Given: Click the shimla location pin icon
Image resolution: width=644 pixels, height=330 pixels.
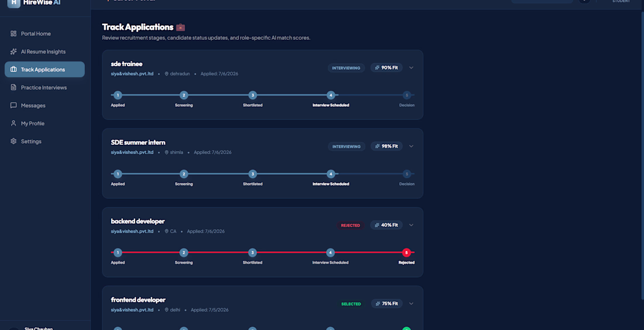Looking at the screenshot, I should pos(167,152).
